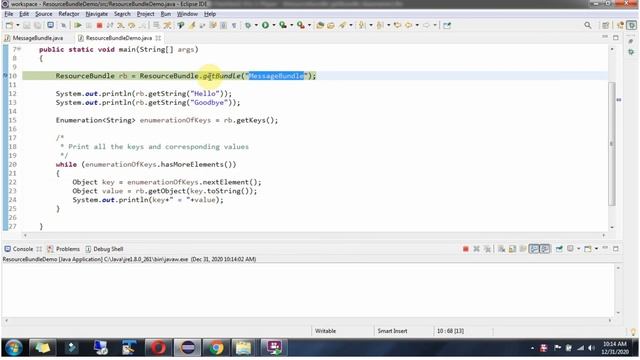This screenshot has width=640, height=360.
Task: Click Remove All Terminated Launches icon
Action: pyautogui.click(x=487, y=249)
